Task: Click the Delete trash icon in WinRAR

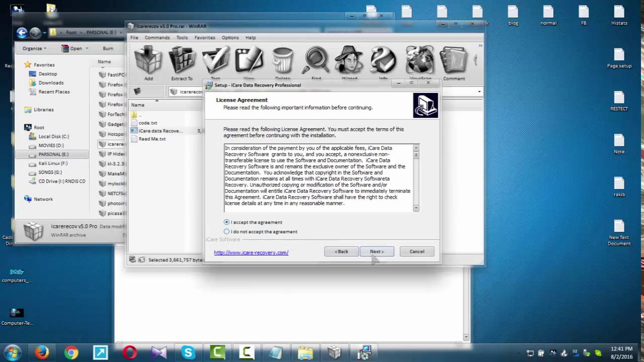Action: [x=283, y=63]
